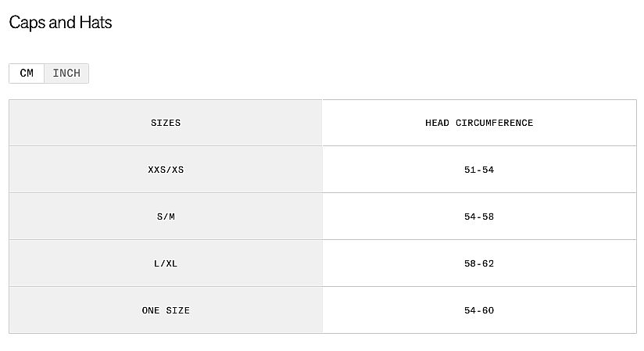Click the word Hats in the title

pos(95,23)
